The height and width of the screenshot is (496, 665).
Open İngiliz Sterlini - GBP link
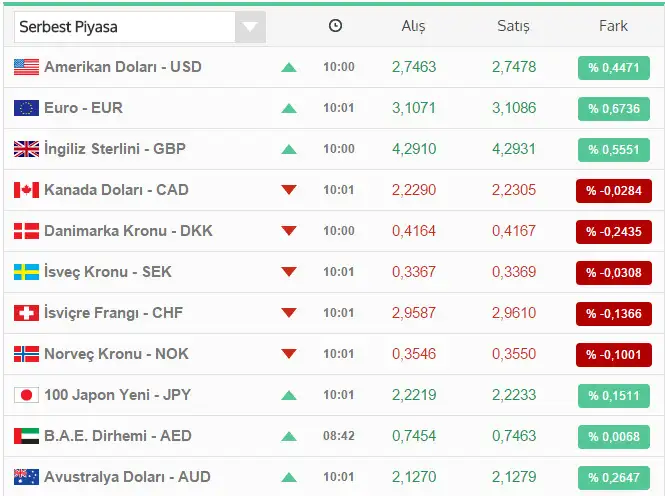pyautogui.click(x=115, y=149)
